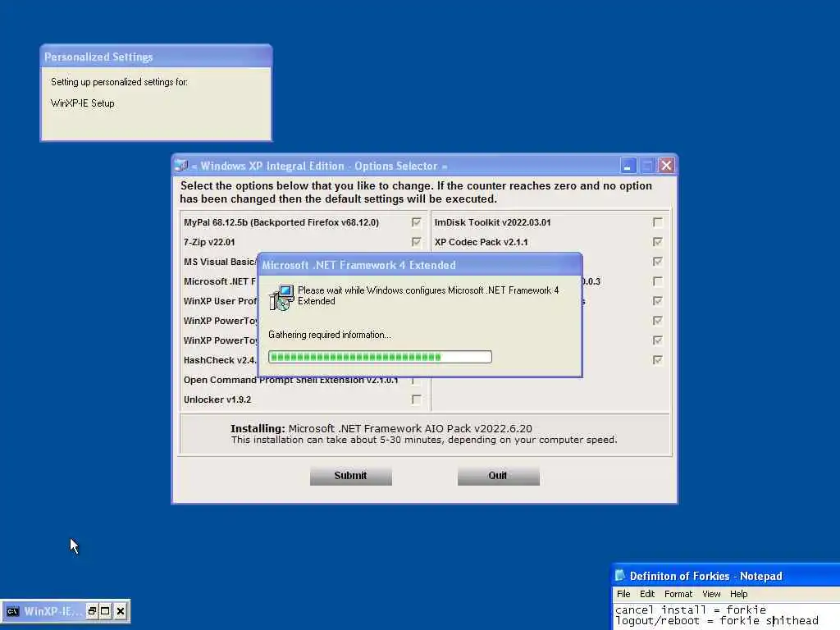
Task: Open the View menu in Notepad
Action: tap(711, 594)
